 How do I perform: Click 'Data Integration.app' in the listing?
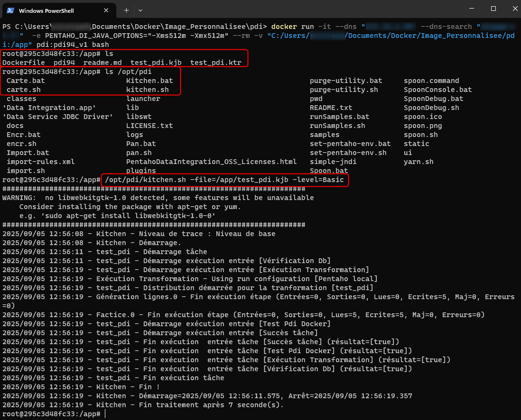(49, 108)
